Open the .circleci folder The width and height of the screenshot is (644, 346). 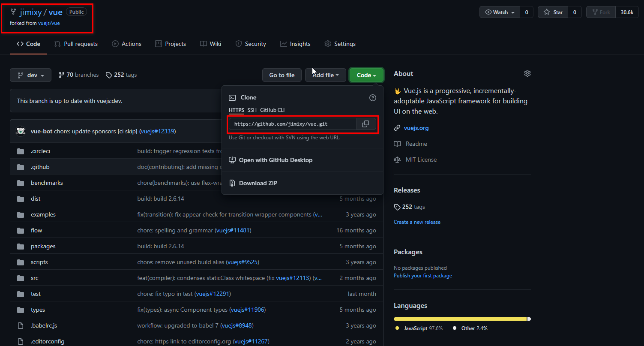click(x=40, y=151)
